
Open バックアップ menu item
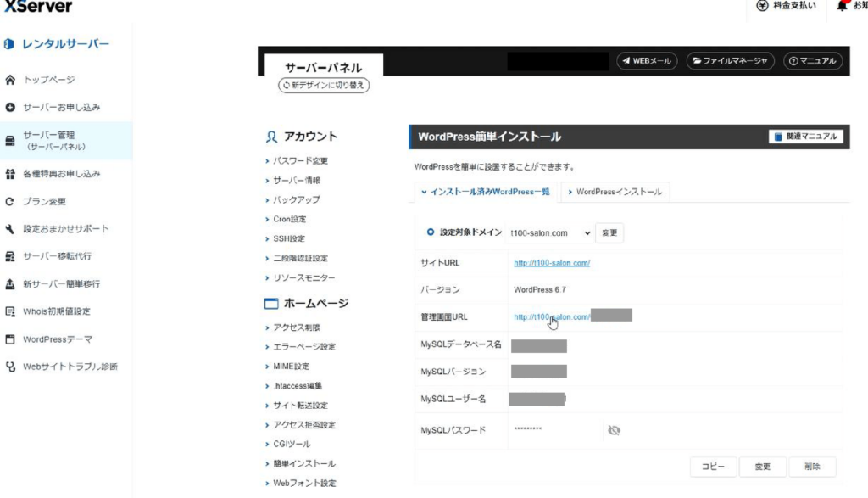(296, 199)
